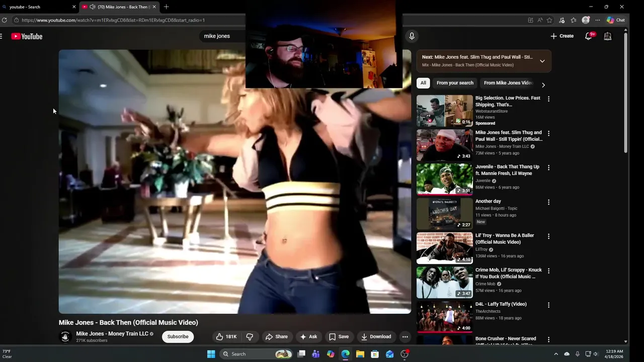Add page to Edge favorites star

[x=549, y=20]
